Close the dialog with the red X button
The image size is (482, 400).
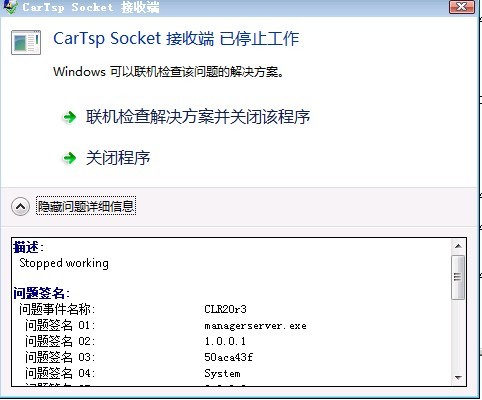tap(462, 7)
